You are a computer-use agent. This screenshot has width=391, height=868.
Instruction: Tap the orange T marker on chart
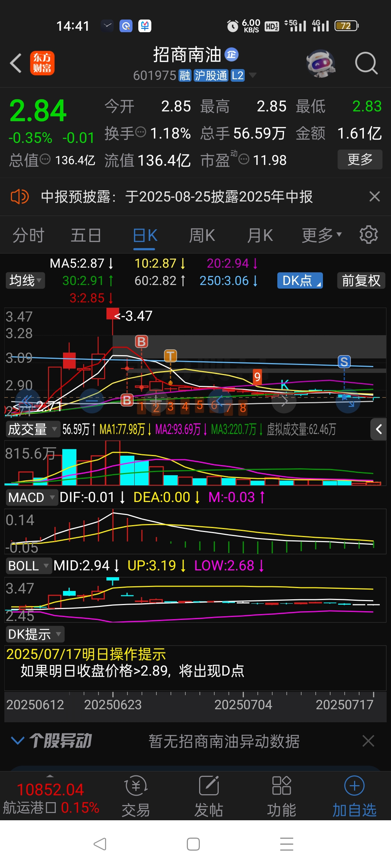click(170, 356)
